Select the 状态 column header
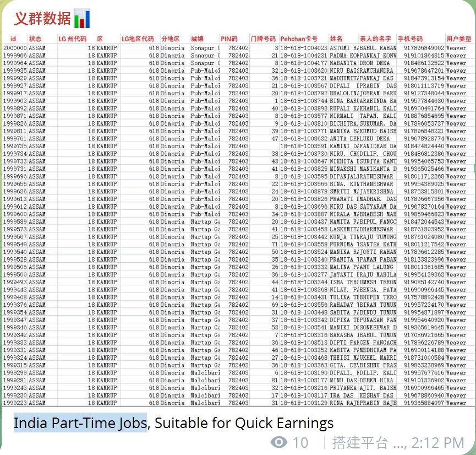Image resolution: width=476 pixels, height=455 pixels. [x=35, y=39]
